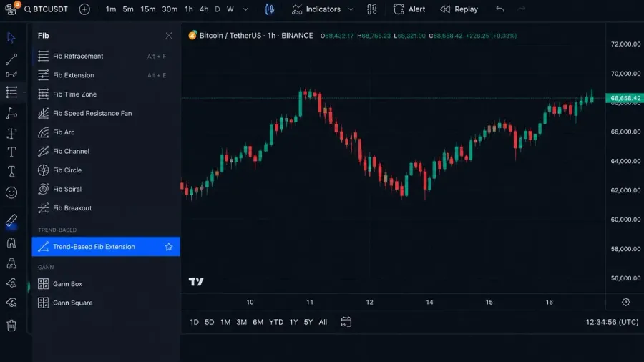This screenshot has width=644, height=362.
Task: Switch to 5m timeframe
Action: (x=128, y=9)
